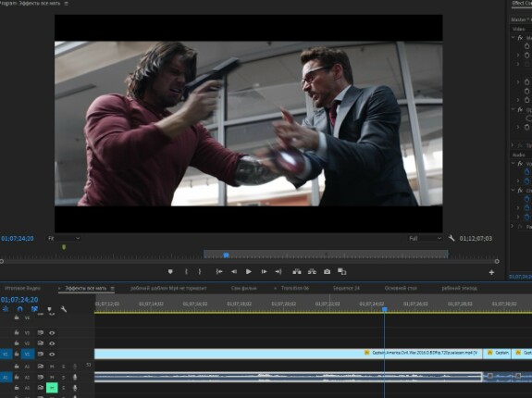Switch to the Итоговое Видео tab
Viewport: 532px width, 398px height.
[x=23, y=289]
